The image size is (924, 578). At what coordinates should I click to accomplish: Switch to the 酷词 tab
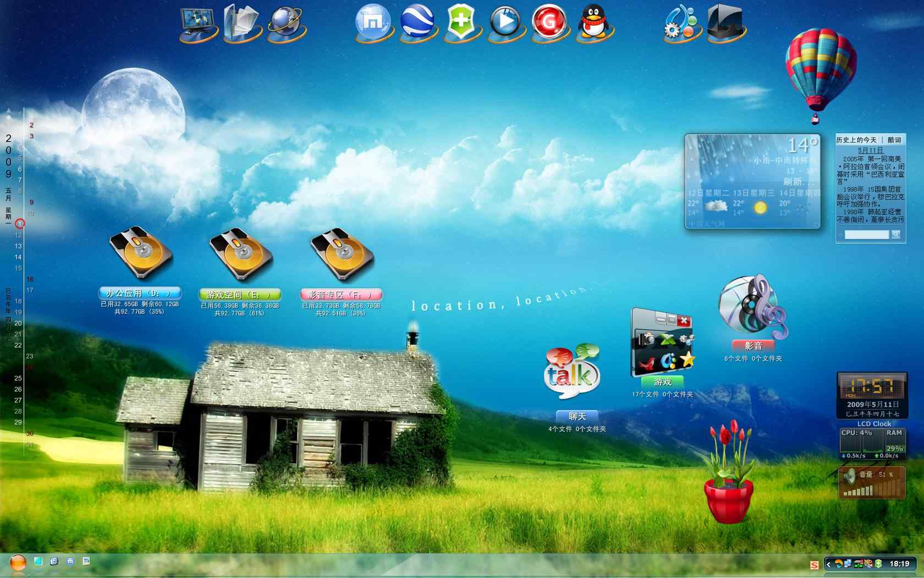click(894, 140)
